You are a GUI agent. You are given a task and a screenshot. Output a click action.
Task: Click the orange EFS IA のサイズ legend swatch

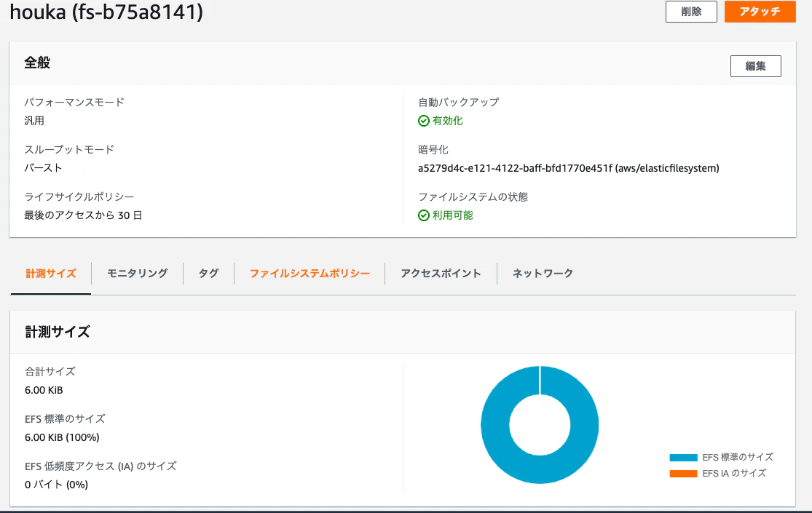point(684,474)
